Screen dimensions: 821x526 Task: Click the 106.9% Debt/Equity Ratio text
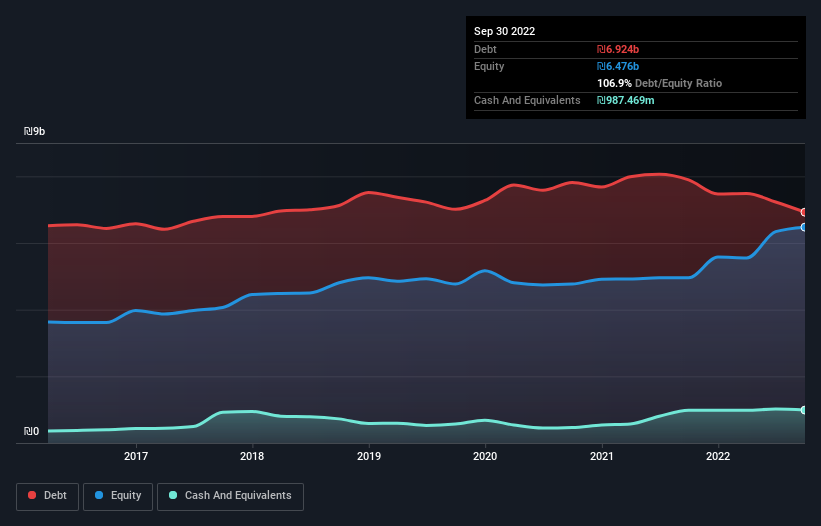coord(659,83)
